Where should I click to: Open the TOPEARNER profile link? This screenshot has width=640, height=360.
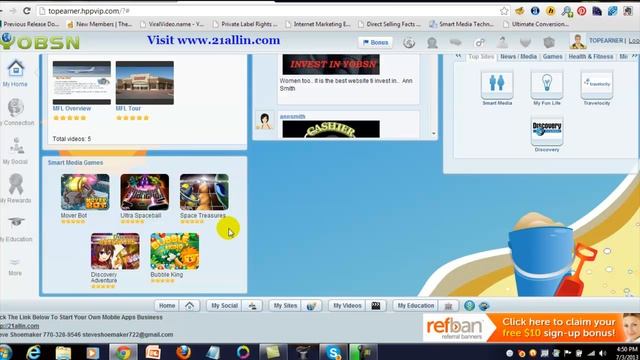(x=606, y=41)
